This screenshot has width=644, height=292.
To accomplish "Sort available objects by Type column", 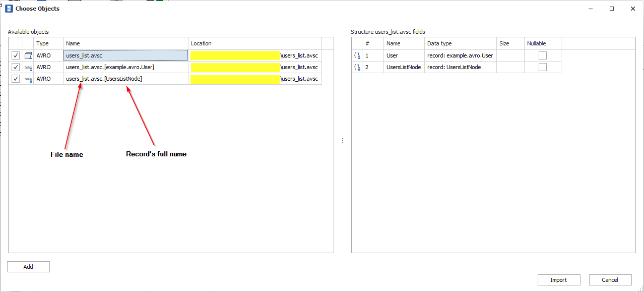I will point(48,43).
